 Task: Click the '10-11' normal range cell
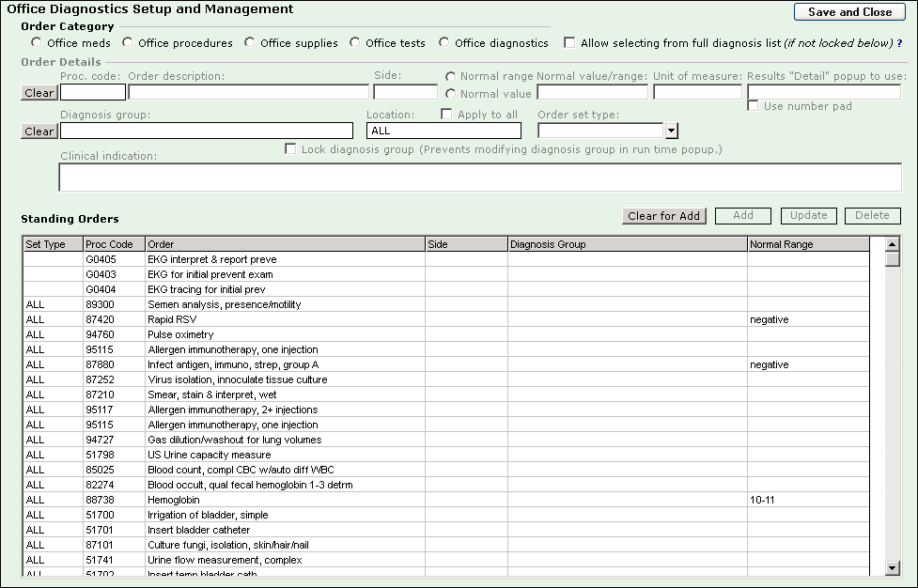pyautogui.click(x=808, y=500)
